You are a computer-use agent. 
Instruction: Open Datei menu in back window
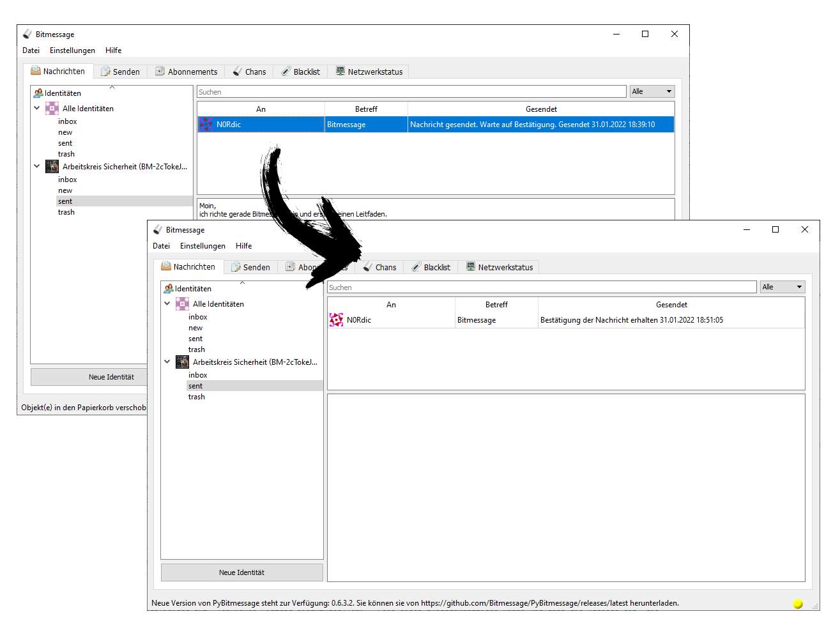31,50
